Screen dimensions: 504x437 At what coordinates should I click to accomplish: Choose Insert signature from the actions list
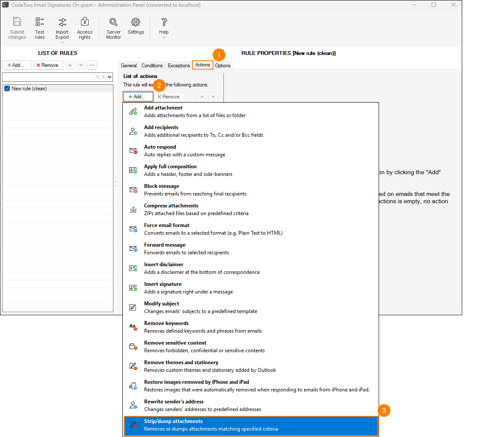point(251,288)
